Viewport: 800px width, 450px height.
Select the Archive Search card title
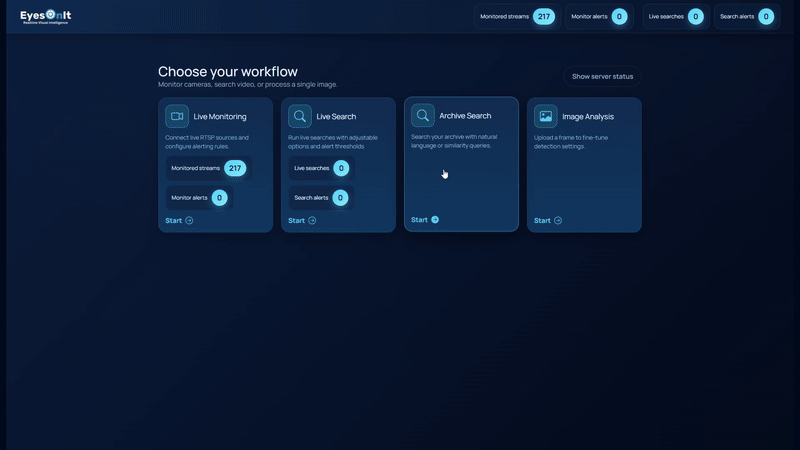pos(465,116)
